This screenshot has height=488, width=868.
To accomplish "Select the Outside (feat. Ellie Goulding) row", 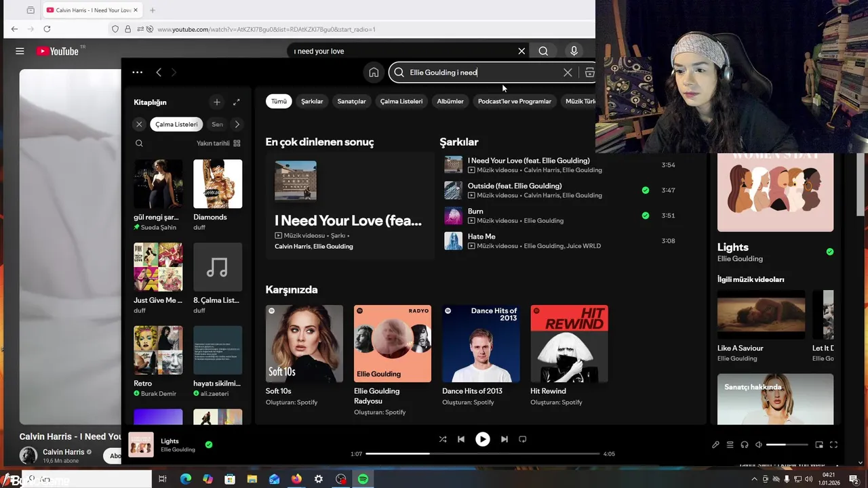I will point(559,190).
